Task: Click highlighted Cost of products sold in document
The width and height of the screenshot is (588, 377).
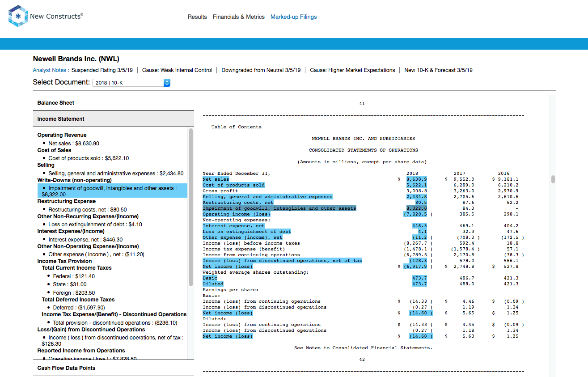Action: (x=233, y=185)
